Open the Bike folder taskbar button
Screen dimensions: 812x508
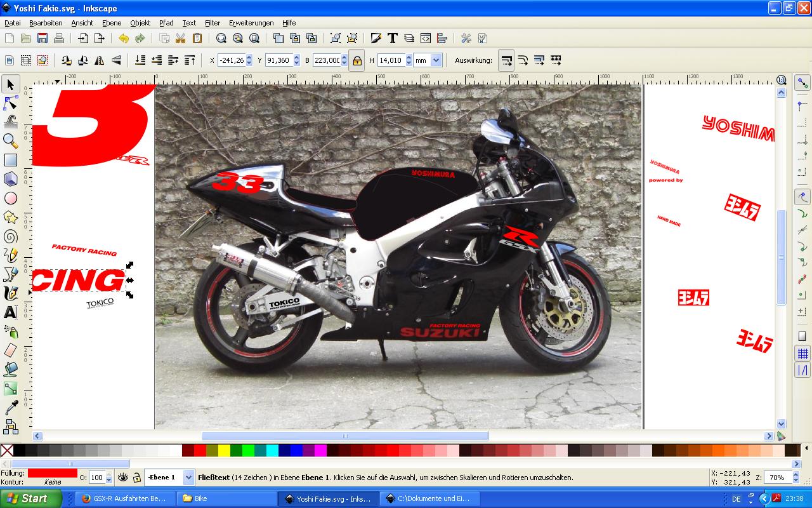coord(226,498)
